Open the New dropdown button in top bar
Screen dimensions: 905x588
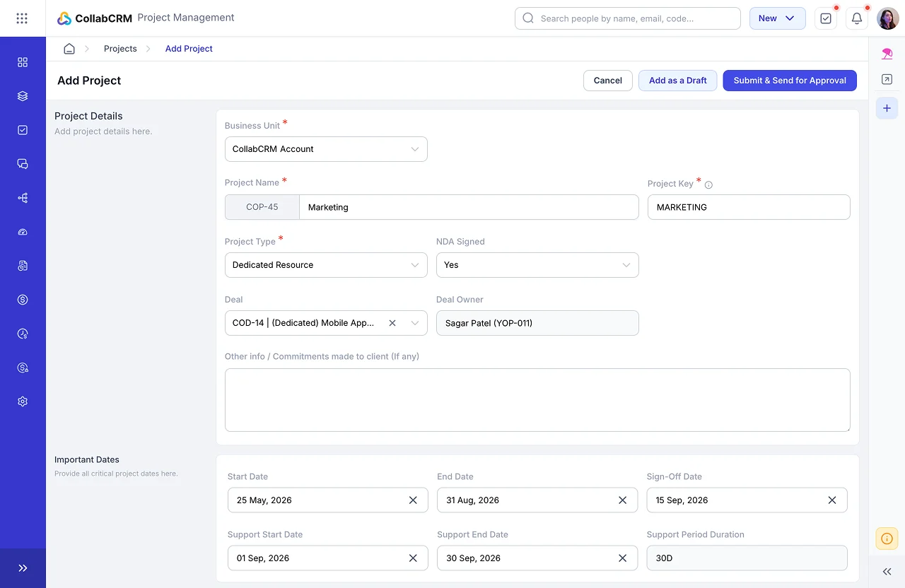click(x=777, y=18)
